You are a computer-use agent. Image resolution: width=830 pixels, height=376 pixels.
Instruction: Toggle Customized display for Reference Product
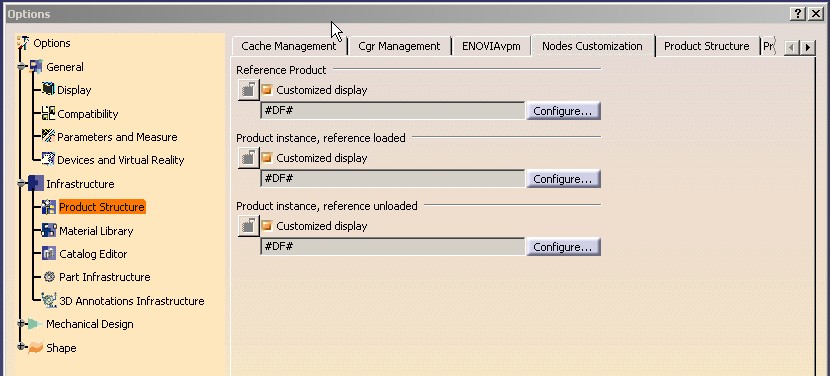267,90
